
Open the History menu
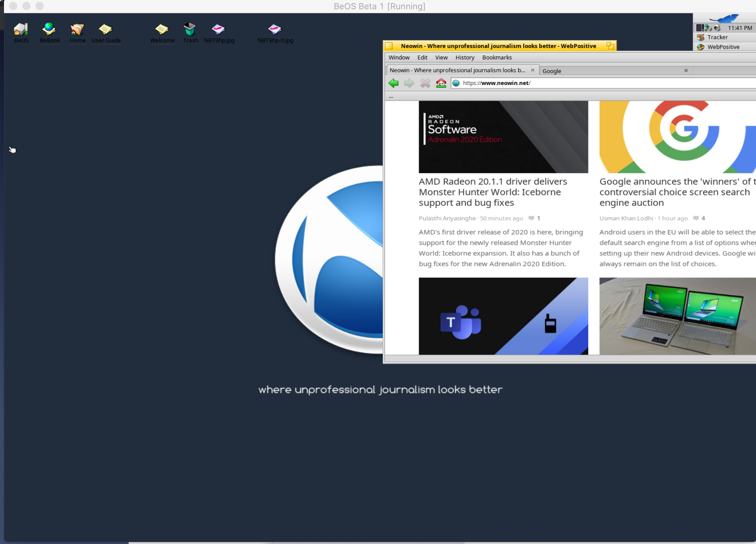click(x=465, y=57)
